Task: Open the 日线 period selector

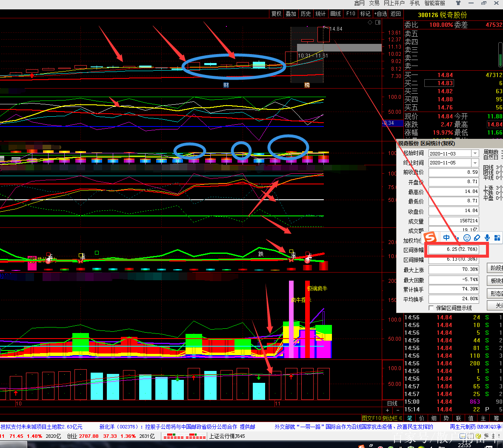Action: coord(392,403)
